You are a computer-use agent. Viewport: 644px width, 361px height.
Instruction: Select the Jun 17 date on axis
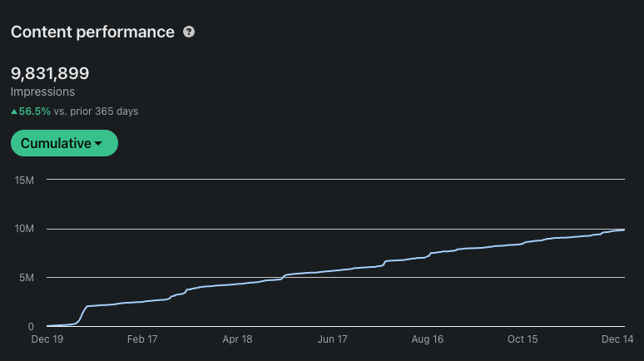coord(332,339)
